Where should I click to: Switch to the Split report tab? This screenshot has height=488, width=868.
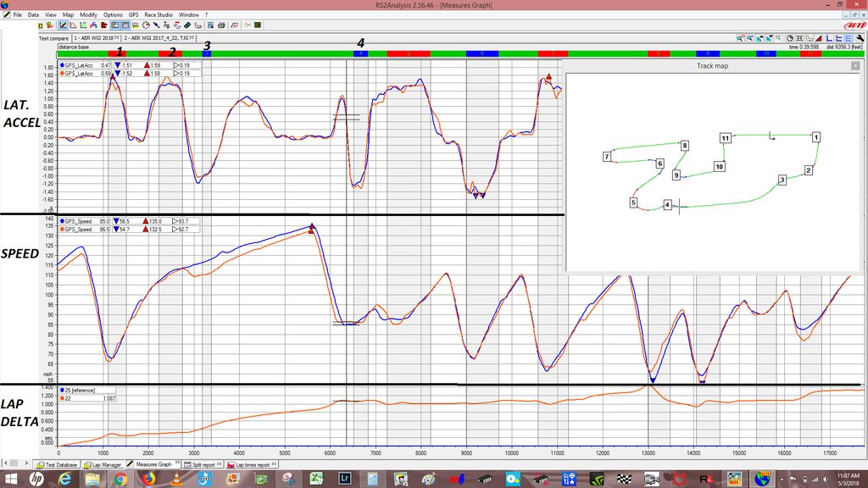coord(203,465)
